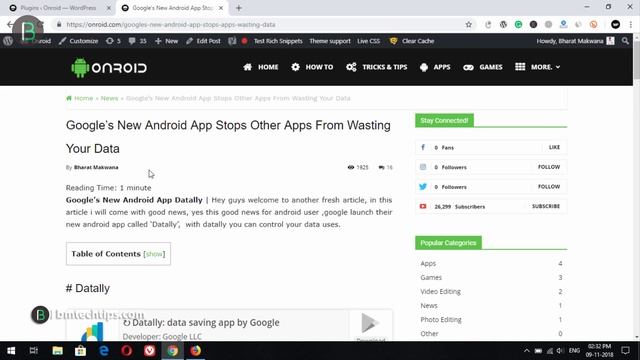The height and width of the screenshot is (360, 640).
Task: Open the Grammarly extension icon in toolbar
Action: (x=518, y=24)
